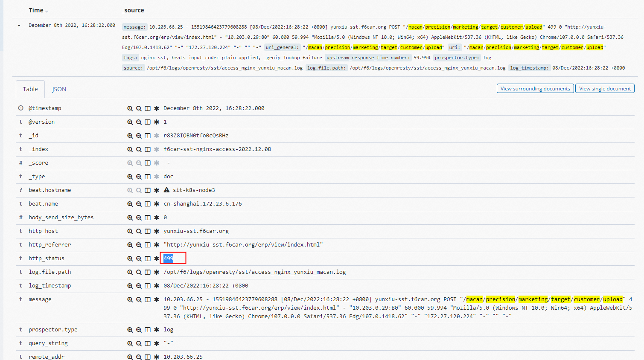Click warning icon on beat.hostname row
The image size is (644, 360).
tap(166, 190)
